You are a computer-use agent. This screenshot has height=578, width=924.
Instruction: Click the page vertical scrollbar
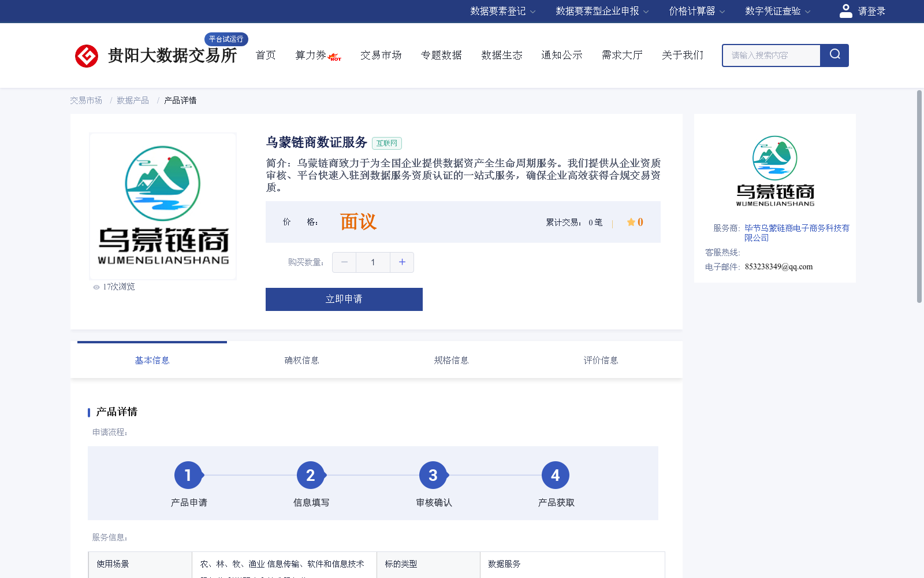coord(919,197)
